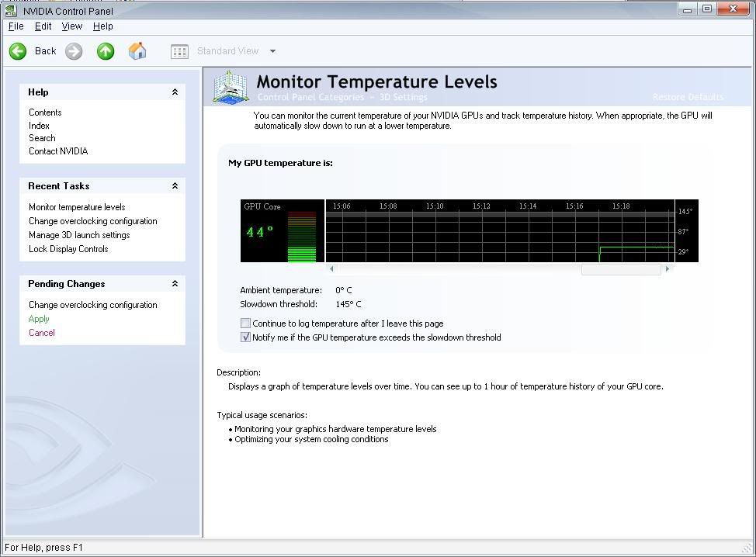Viewport: 756px width, 557px height.
Task: Open Monitor temperature levels recent task
Action: tap(77, 207)
